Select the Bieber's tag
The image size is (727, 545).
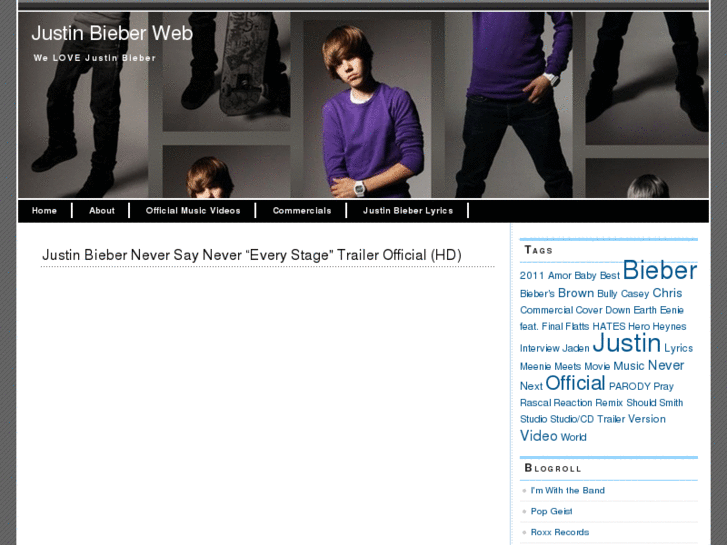pyautogui.click(x=537, y=294)
